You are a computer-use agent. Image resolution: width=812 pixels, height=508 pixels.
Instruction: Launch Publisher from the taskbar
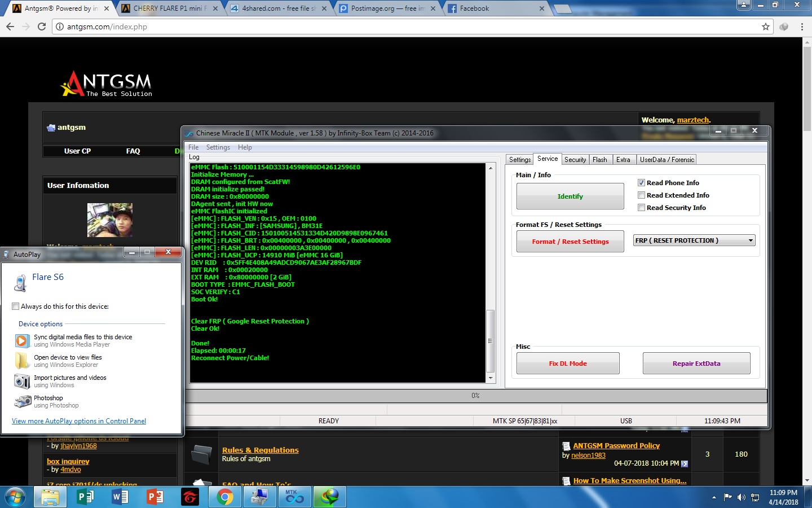point(85,497)
